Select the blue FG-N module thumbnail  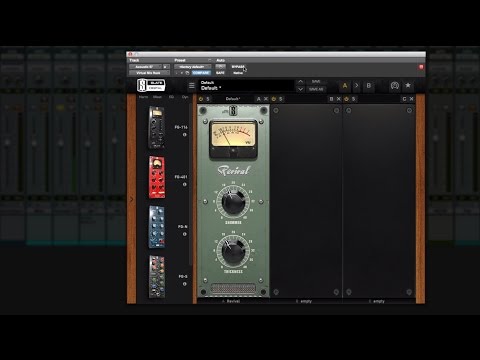click(x=157, y=227)
